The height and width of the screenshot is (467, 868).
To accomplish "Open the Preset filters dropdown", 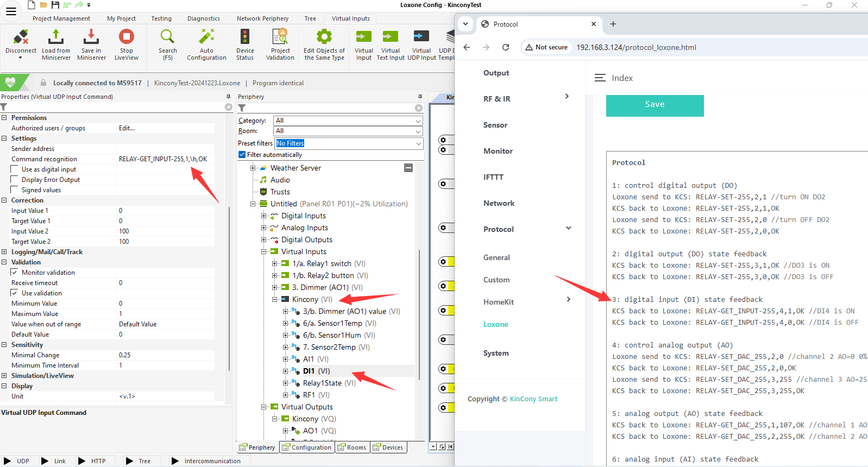I will (x=348, y=143).
